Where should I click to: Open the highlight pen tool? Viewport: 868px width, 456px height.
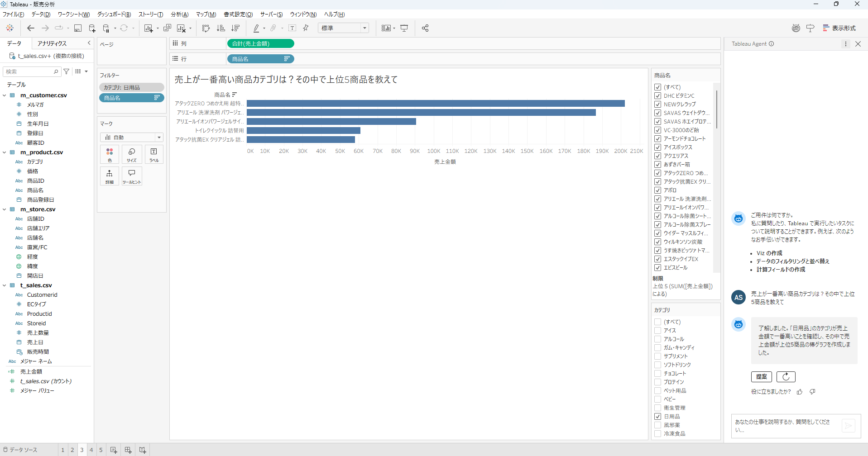(256, 28)
